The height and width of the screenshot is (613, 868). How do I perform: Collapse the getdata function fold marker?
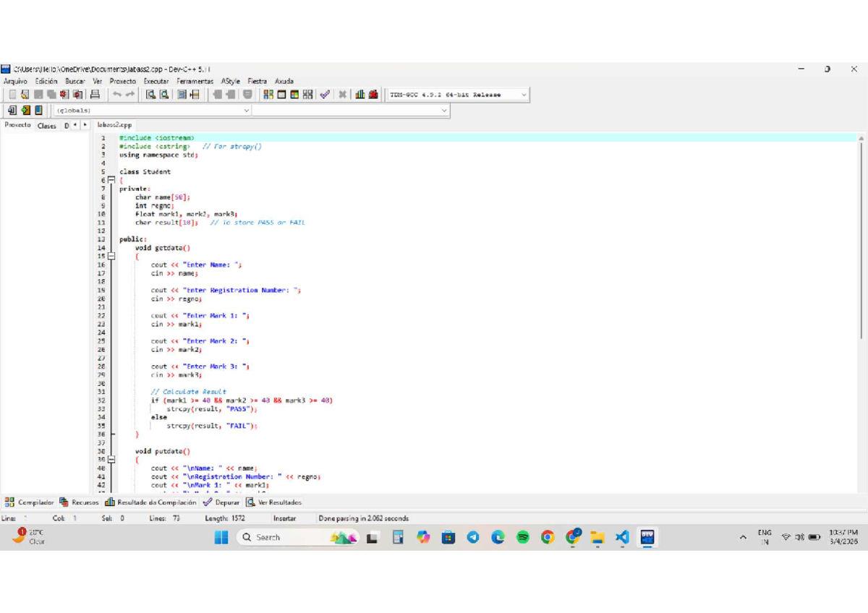(111, 256)
